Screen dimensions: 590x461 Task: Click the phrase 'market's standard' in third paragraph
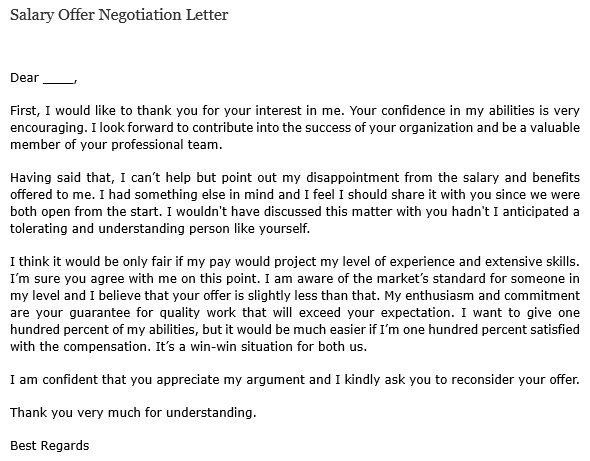point(431,278)
